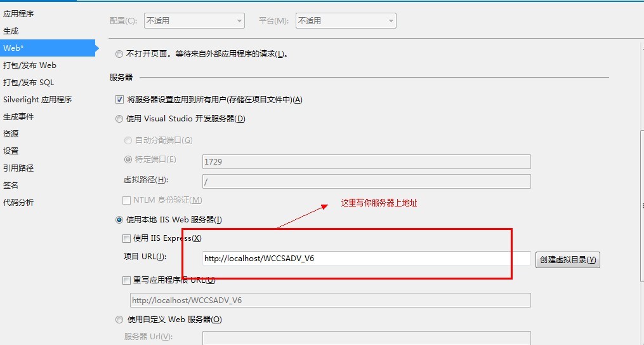Click the 服务器 Url input field
Screen dimensions: 644x345
[x=366, y=338]
